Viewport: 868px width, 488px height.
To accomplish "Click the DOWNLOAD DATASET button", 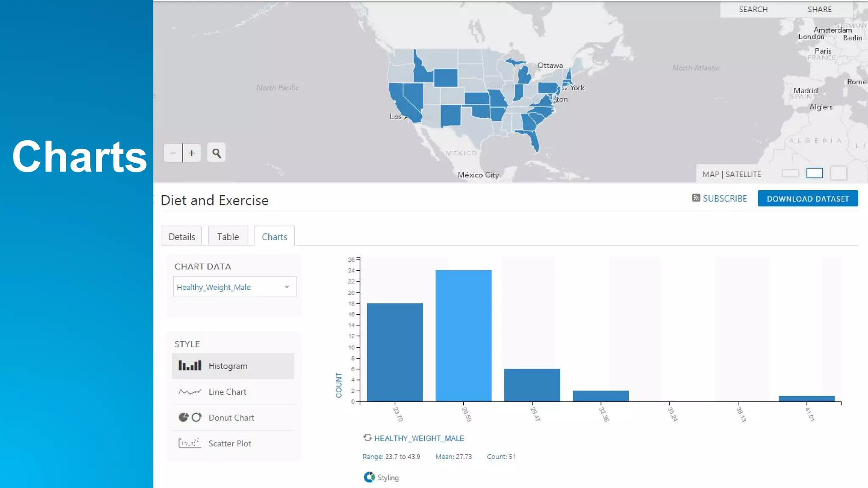I will point(807,199).
